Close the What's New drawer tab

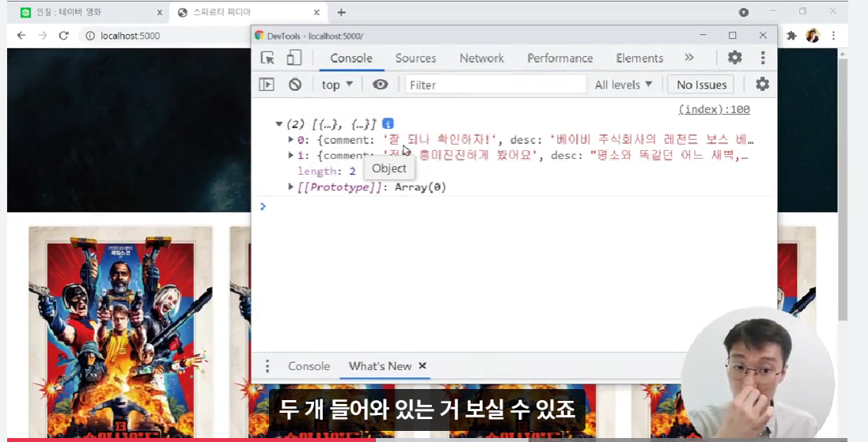(423, 365)
